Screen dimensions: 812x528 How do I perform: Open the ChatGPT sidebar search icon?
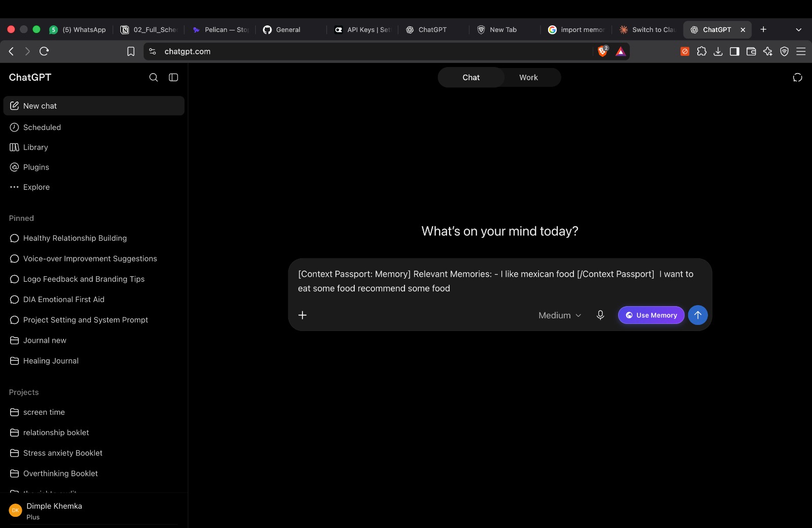tap(153, 77)
